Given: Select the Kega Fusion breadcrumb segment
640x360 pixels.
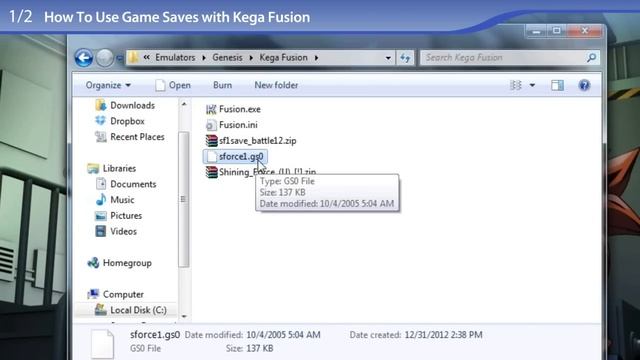Looking at the screenshot, I should click(284, 58).
